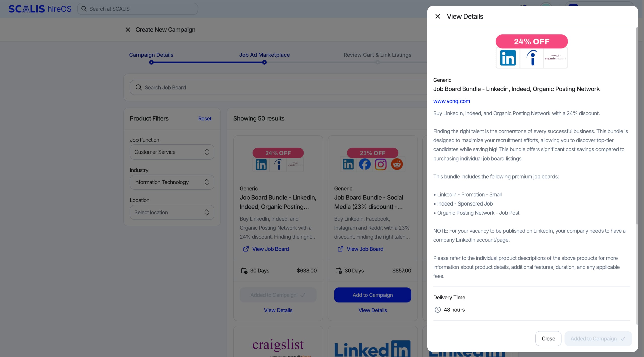Click the $638.00 price
This screenshot has height=357, width=644.
(x=307, y=271)
